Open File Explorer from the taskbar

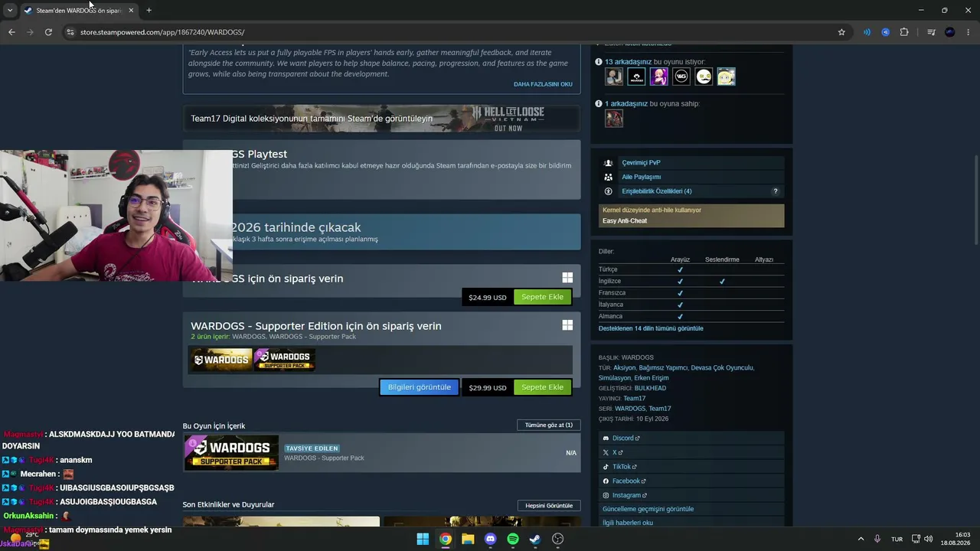click(x=468, y=539)
